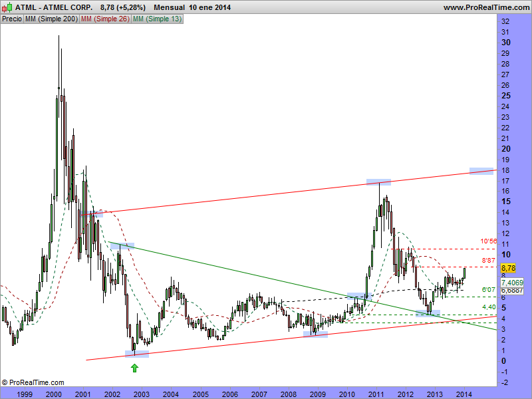Select the MM (Simple 13) label
This screenshot has width=532, height=399.
tap(157, 19)
